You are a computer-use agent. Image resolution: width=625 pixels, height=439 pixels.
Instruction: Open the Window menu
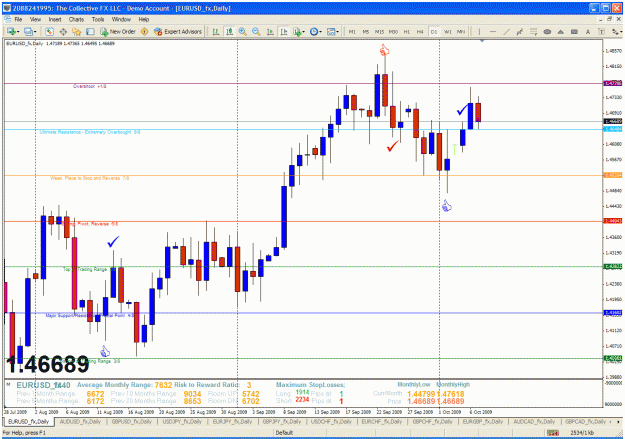click(121, 19)
